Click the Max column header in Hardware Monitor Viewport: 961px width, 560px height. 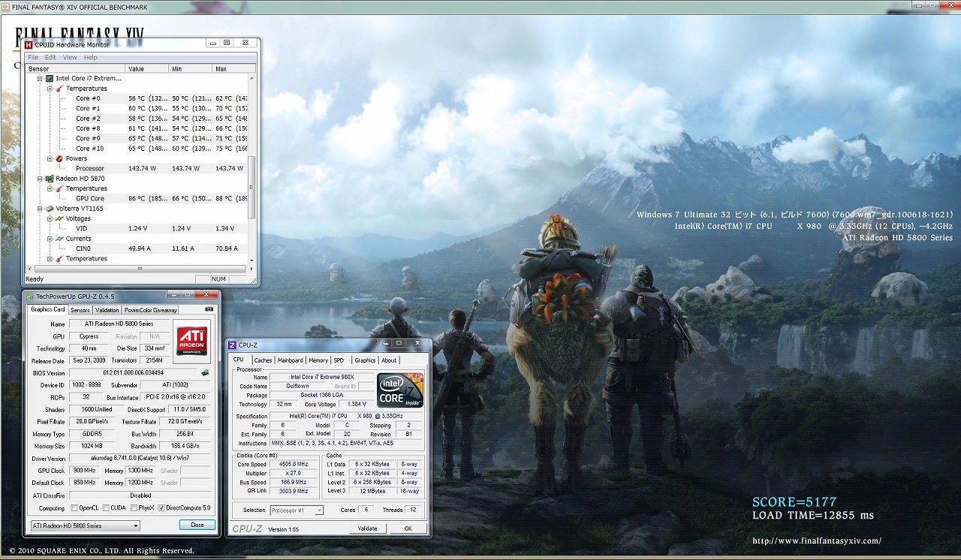point(234,68)
